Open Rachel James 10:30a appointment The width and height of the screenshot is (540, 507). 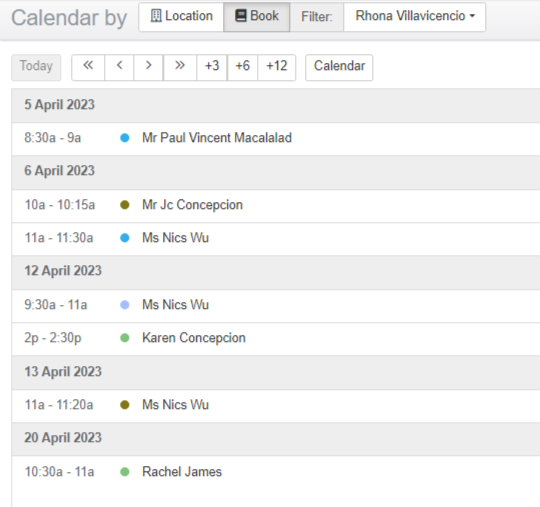276,472
